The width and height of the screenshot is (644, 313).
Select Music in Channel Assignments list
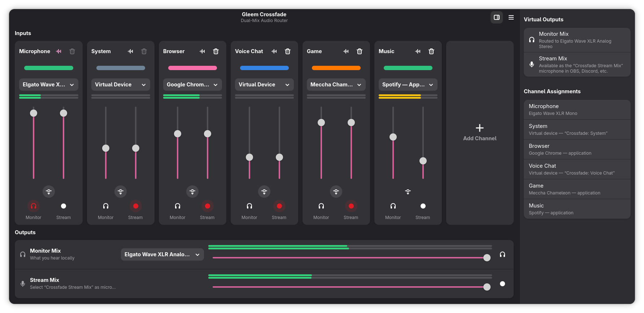click(577, 209)
